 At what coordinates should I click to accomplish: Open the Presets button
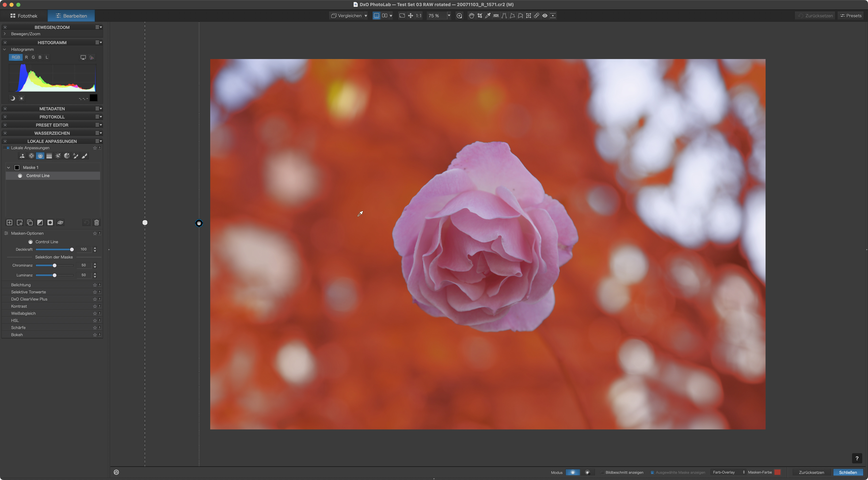[x=851, y=16]
